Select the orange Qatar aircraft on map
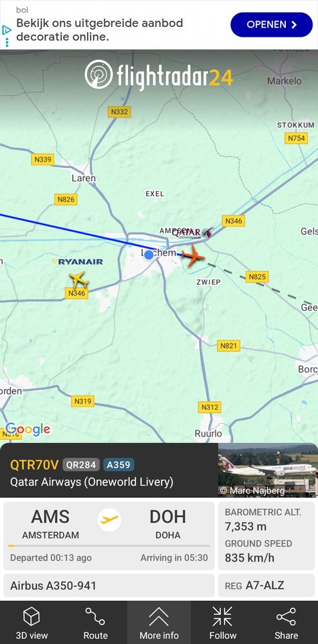Image resolution: width=318 pixels, height=644 pixels. (x=193, y=256)
